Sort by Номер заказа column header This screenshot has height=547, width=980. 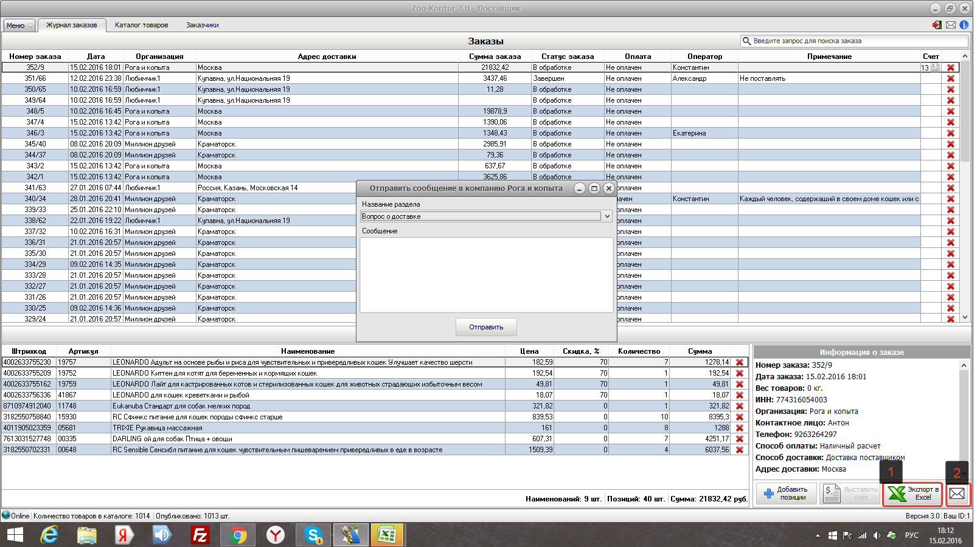[x=35, y=57]
